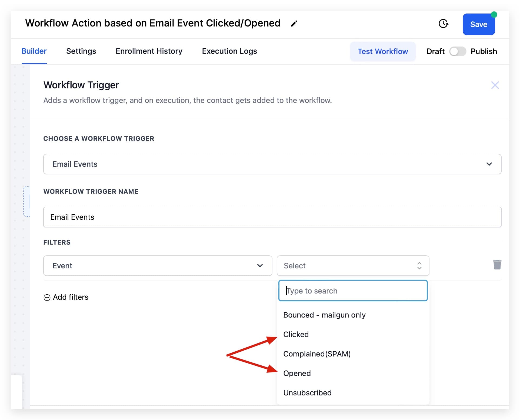Select Bounced - mailgun only option
The image size is (520, 420).
pyautogui.click(x=324, y=315)
